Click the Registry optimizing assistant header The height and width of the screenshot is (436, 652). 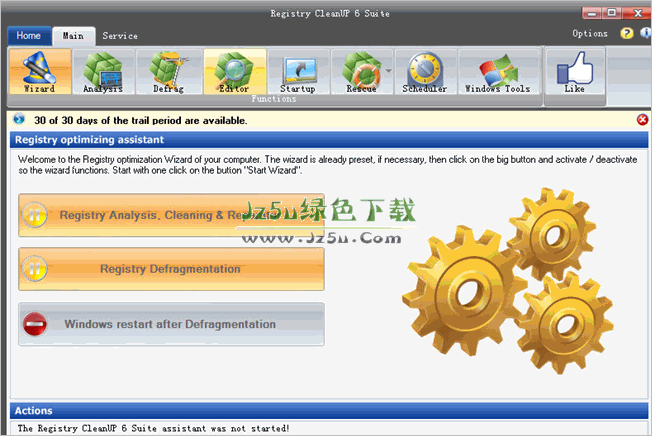pos(329,140)
